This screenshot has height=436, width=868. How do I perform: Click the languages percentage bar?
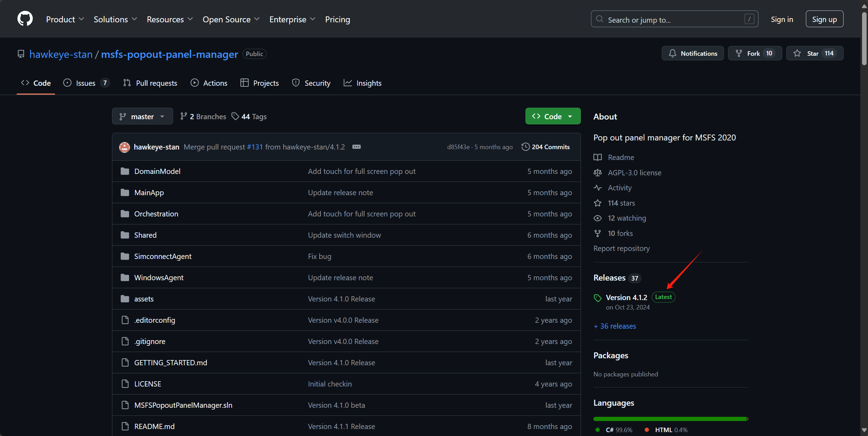pos(671,419)
